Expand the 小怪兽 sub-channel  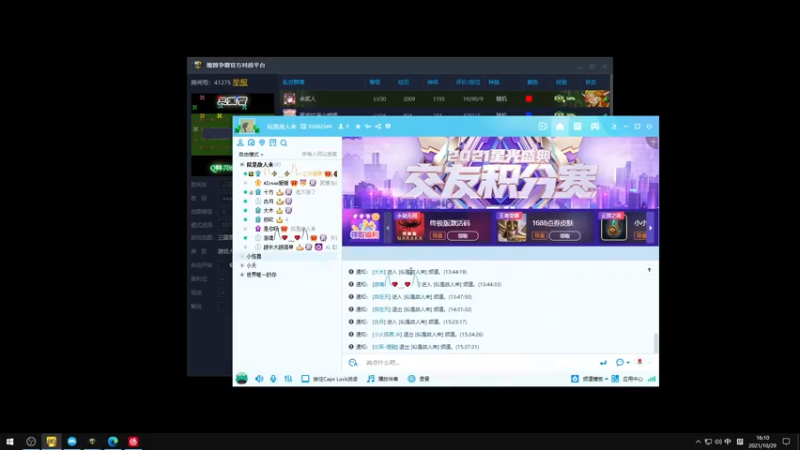242,257
